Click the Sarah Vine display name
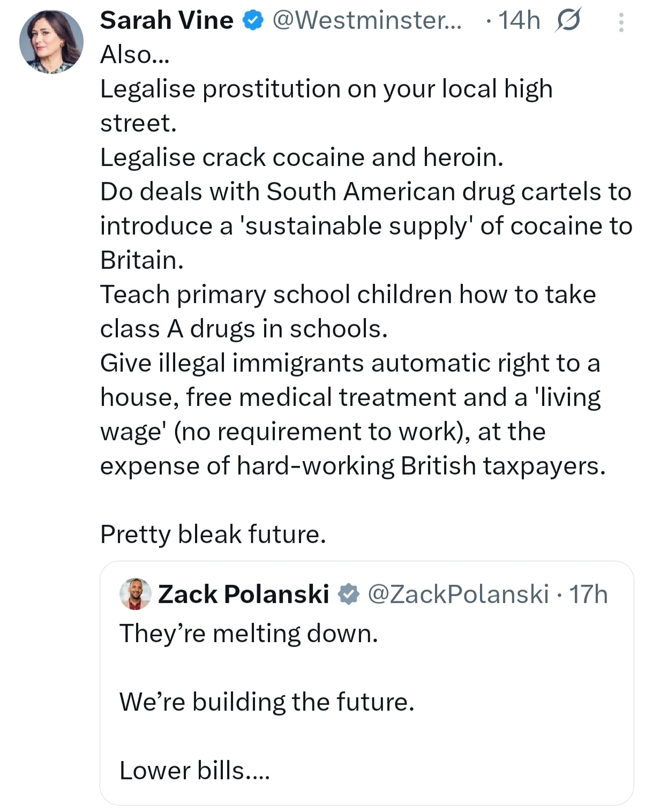This screenshot has height=812, width=653. pyautogui.click(x=167, y=20)
